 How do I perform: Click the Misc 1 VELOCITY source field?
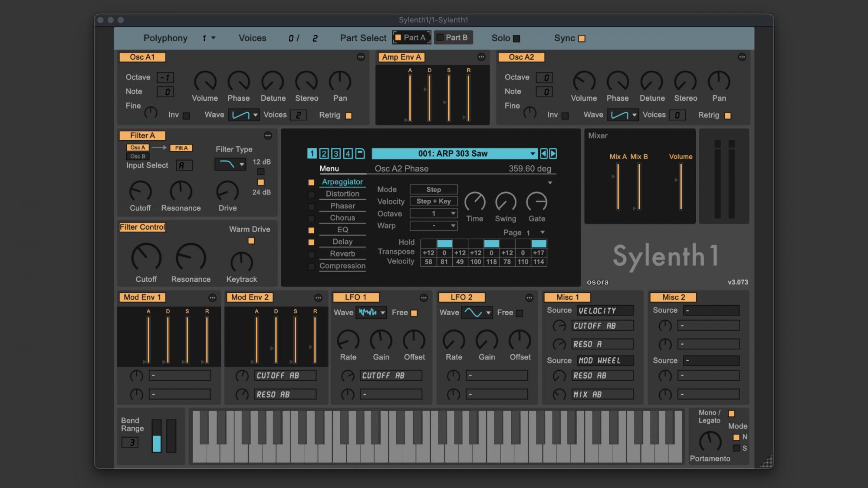click(605, 311)
